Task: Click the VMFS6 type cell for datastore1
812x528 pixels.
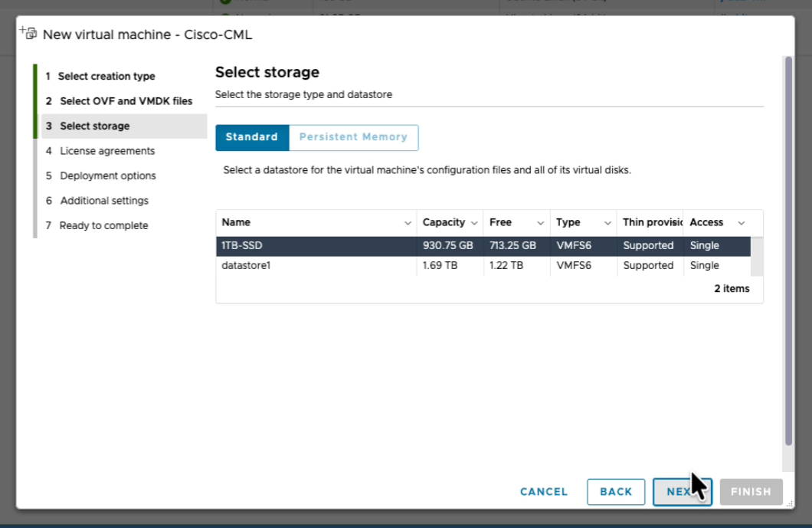Action: tap(574, 265)
